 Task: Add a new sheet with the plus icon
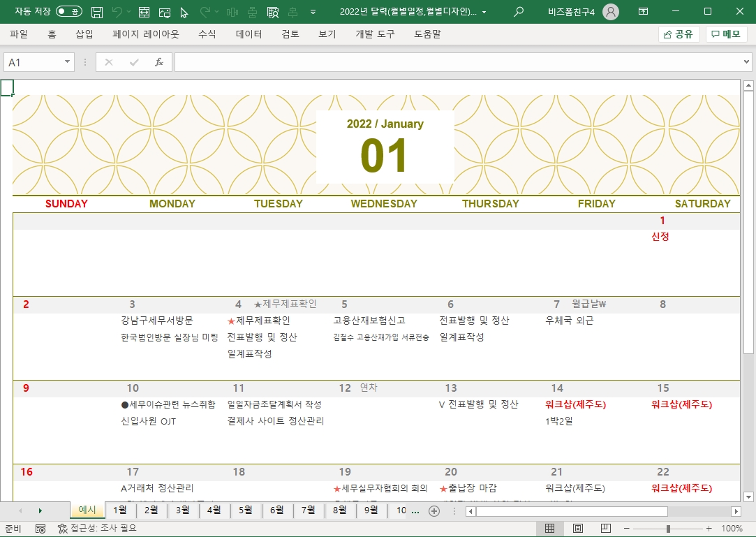[x=434, y=510]
